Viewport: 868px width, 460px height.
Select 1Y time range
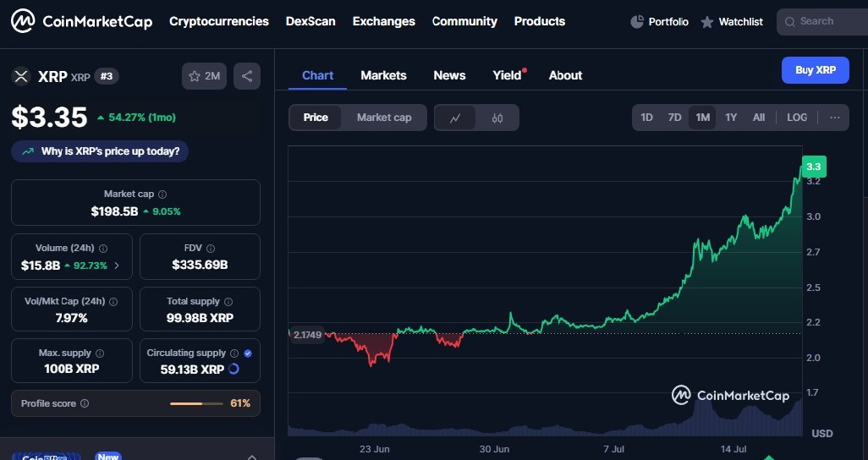[731, 118]
